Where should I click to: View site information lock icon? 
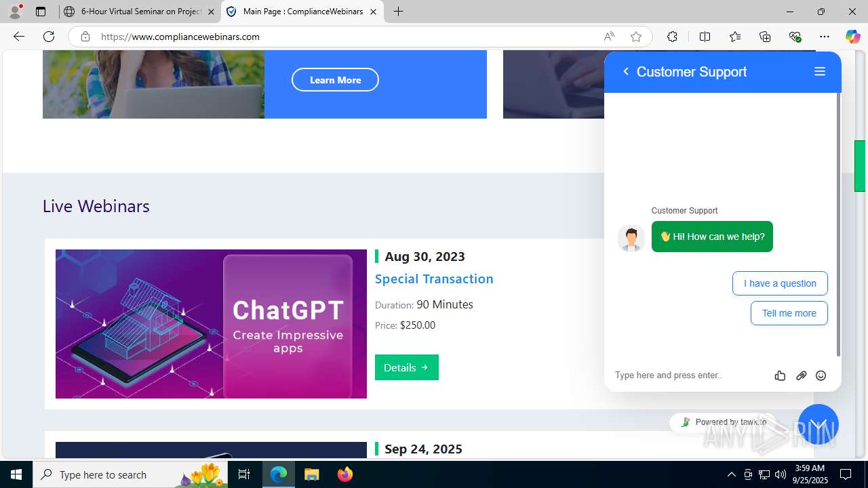(x=85, y=37)
